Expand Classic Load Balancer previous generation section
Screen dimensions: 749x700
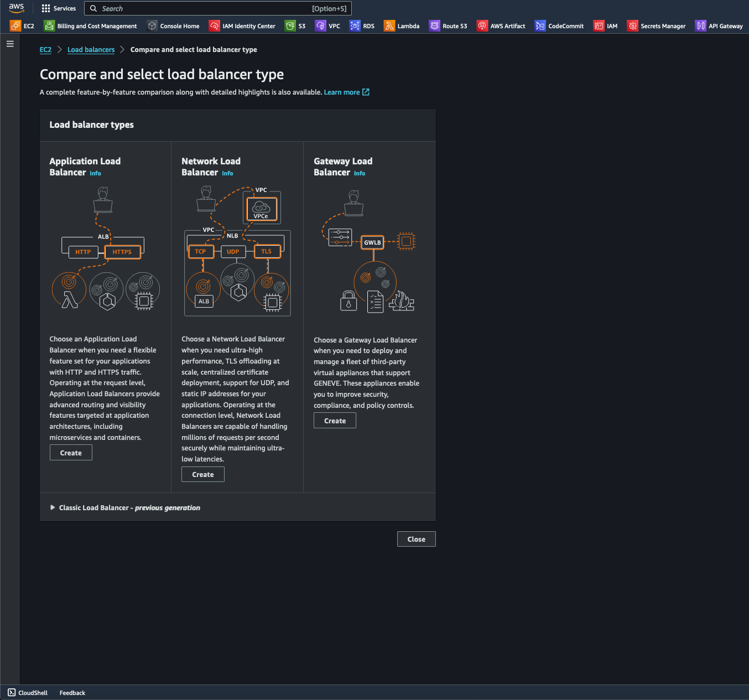point(125,507)
